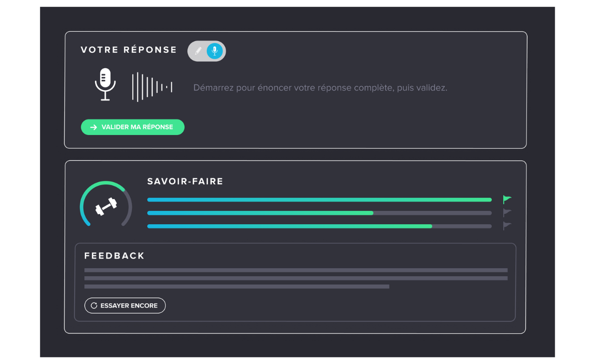Click the retry circular arrow icon
The height and width of the screenshot is (364, 595).
coord(94,306)
